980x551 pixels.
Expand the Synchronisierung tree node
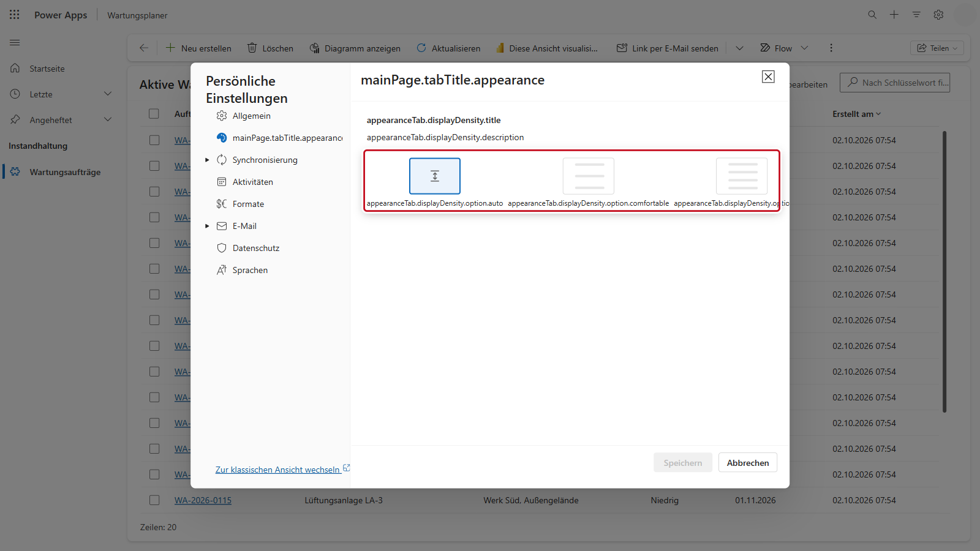click(x=207, y=160)
